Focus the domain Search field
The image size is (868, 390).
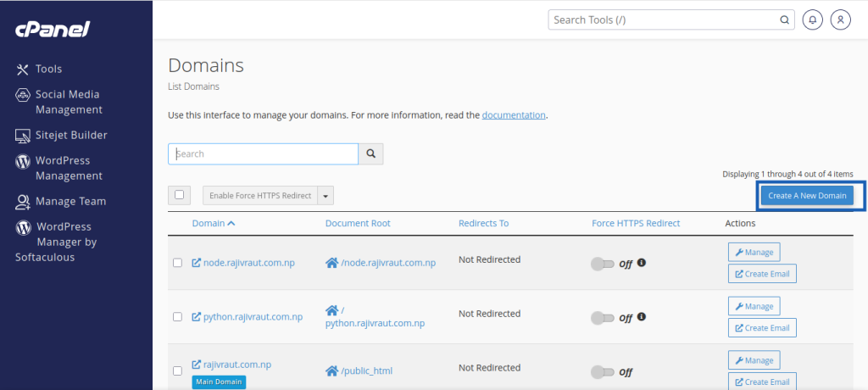[263, 154]
